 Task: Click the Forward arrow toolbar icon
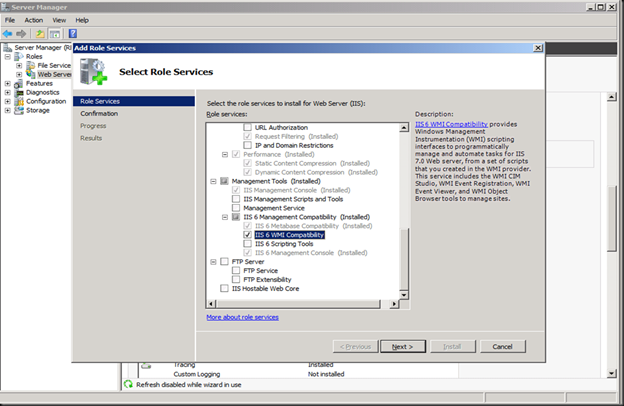(x=21, y=34)
